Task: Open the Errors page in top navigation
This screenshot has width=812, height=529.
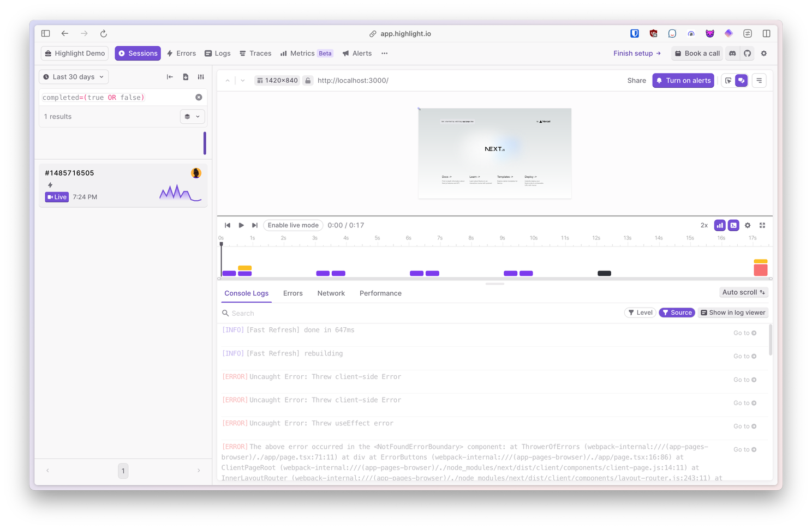Action: tap(182, 53)
